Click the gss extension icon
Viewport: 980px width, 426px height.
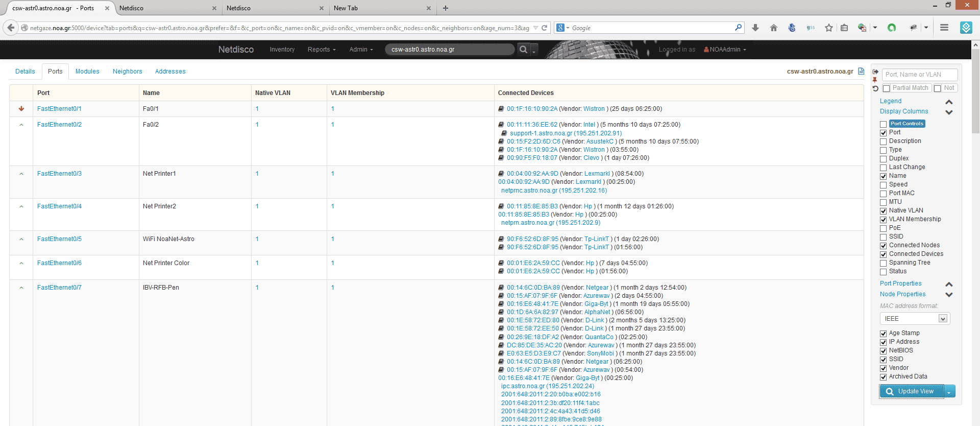click(811, 28)
